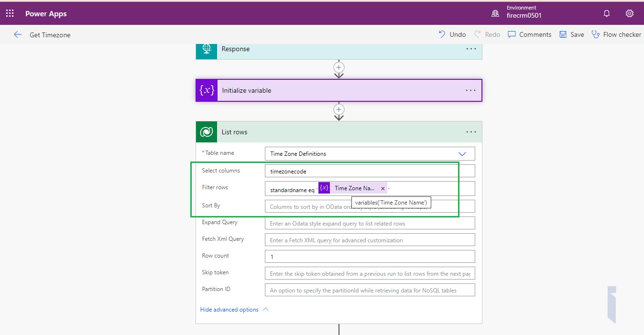Click the Initialize variable {x} icon
Viewport: 644px width, 335px height.
[x=206, y=90]
